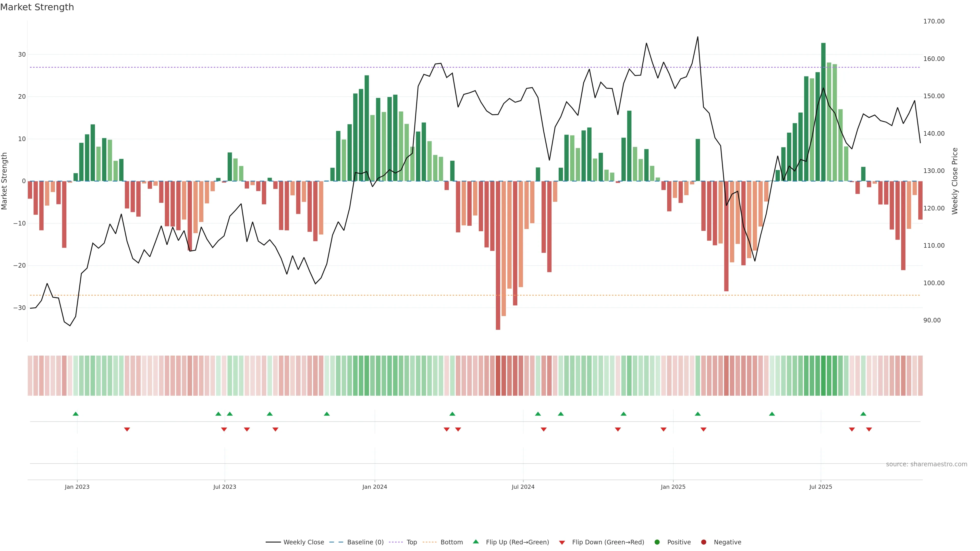Click the red Flip Down triangle legend icon
Screen dimensions: 980x551
pyautogui.click(x=562, y=543)
